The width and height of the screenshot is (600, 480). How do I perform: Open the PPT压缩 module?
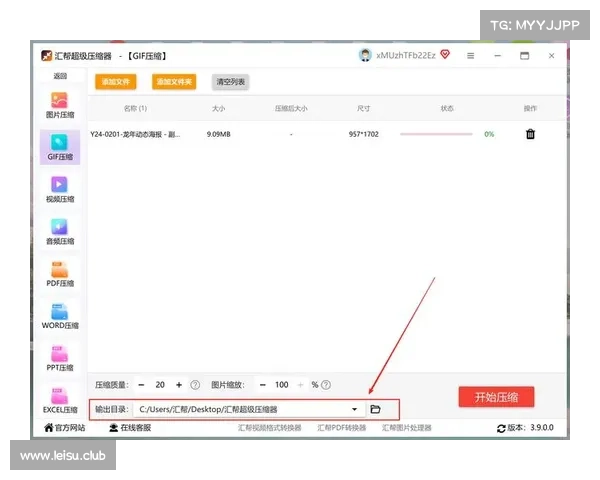60,356
